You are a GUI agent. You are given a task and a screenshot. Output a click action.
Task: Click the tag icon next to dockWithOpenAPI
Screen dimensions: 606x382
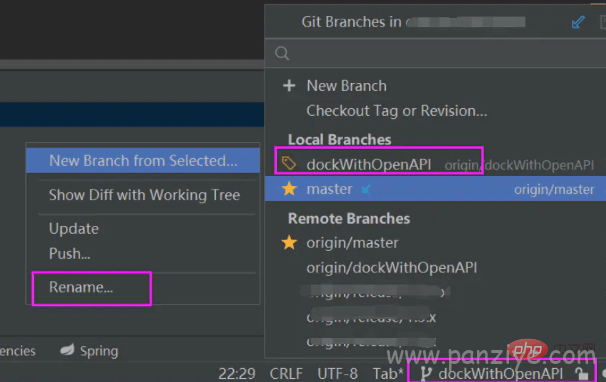pyautogui.click(x=289, y=164)
